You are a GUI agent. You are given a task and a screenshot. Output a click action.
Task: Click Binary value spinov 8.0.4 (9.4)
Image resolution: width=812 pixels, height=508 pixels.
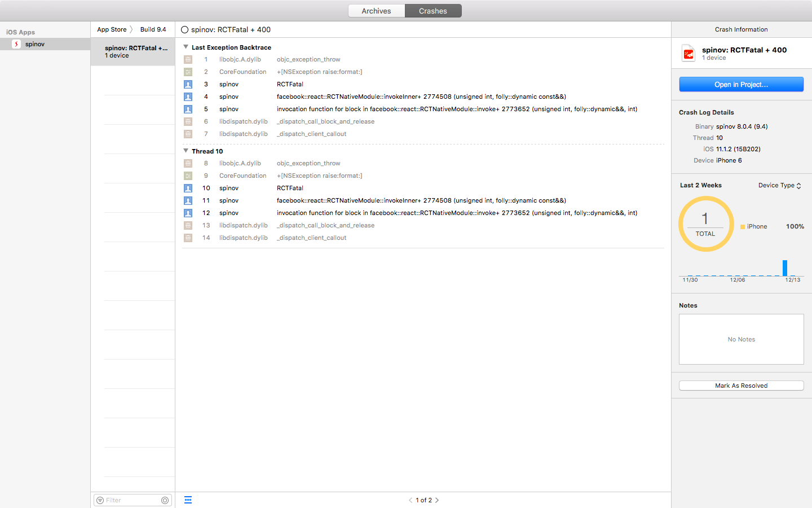pos(742,126)
